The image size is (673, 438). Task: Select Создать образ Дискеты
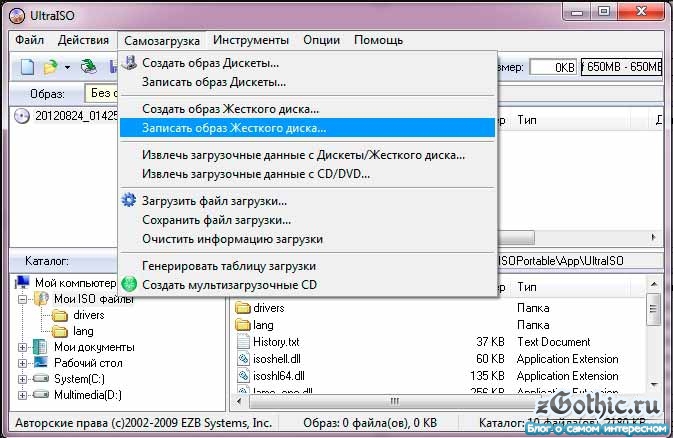(x=307, y=63)
